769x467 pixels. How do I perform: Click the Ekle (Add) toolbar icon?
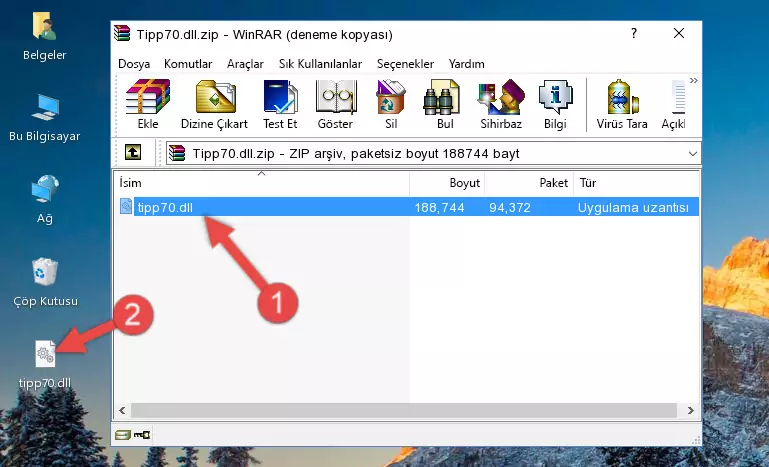coord(148,104)
